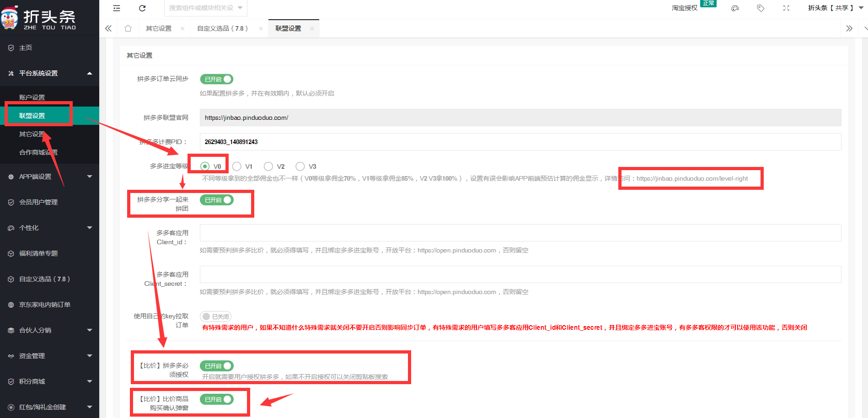868x418 pixels.
Task: Click the 主页 shield icon
Action: tap(11, 48)
